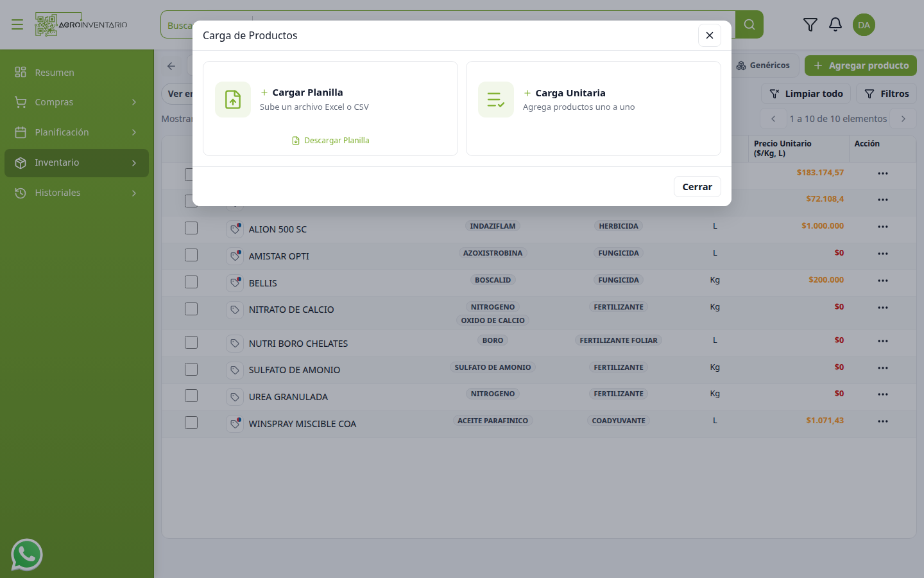Viewport: 924px width, 578px height.
Task: Expand the Planificación chevron
Action: pos(134,132)
